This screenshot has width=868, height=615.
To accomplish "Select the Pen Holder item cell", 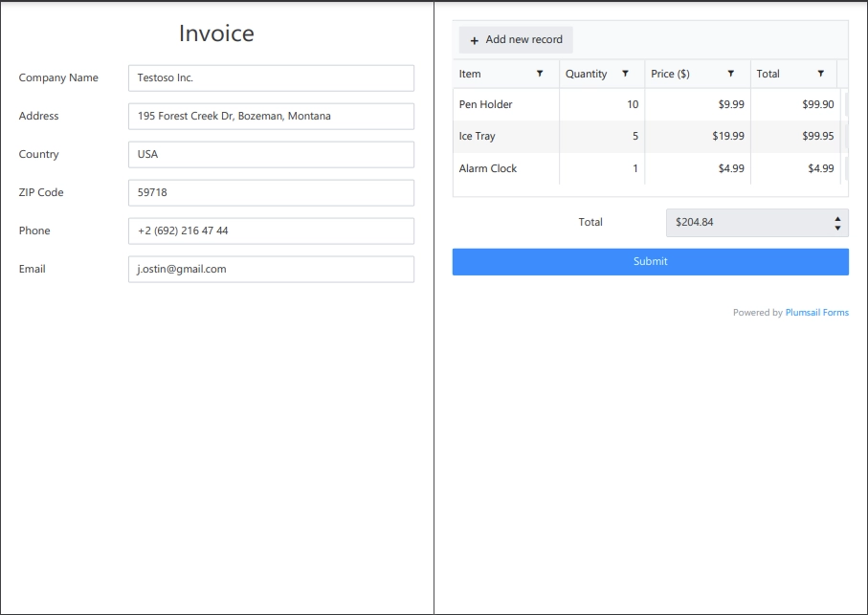I will (x=506, y=104).
